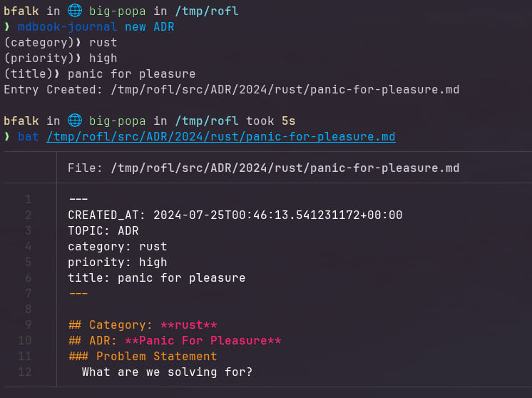Click the Category rust markdown heading
The image size is (532, 398).
[x=143, y=325]
